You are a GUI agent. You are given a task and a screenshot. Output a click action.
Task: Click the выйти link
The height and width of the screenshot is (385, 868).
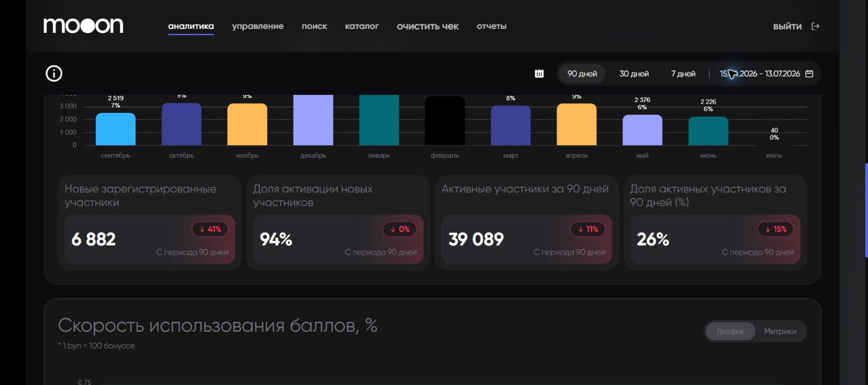[787, 26]
